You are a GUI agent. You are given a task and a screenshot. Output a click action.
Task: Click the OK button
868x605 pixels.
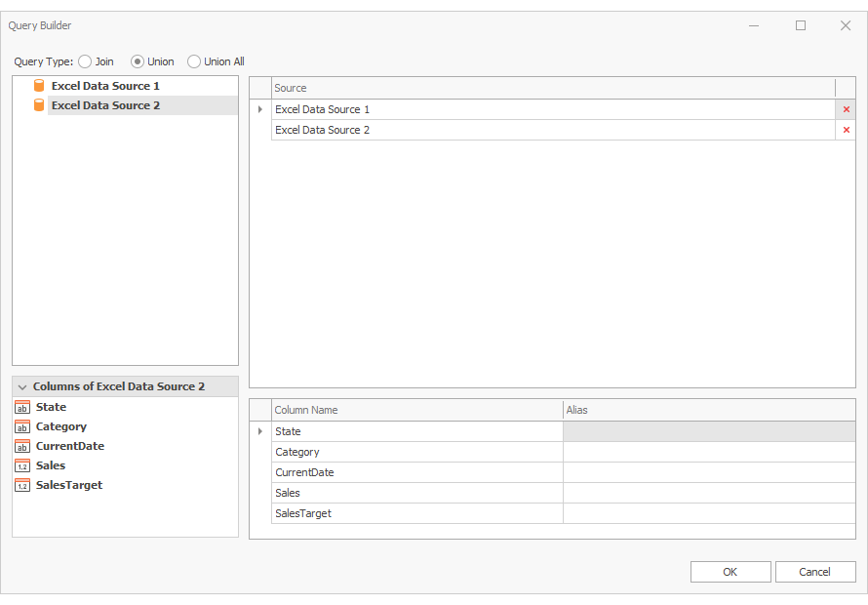pyautogui.click(x=730, y=572)
